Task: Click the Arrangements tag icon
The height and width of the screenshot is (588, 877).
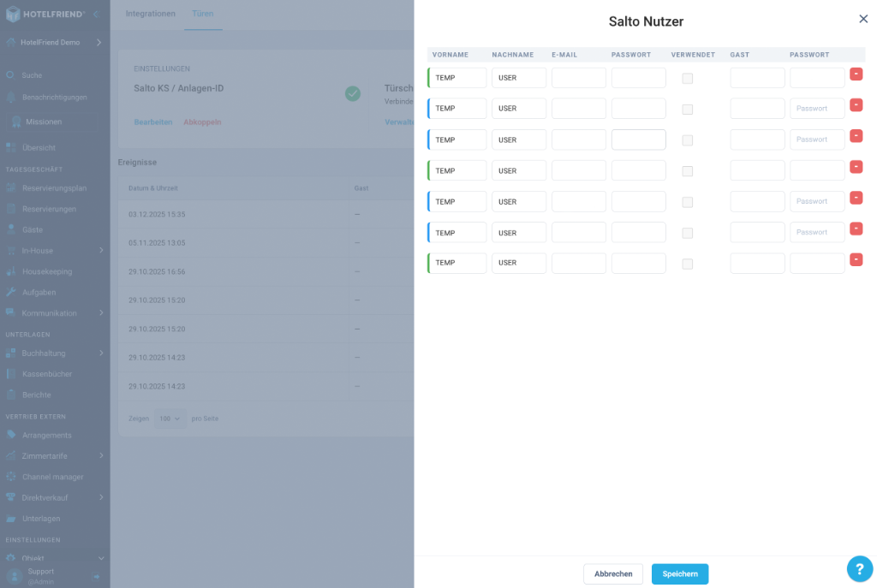Action: click(10, 434)
